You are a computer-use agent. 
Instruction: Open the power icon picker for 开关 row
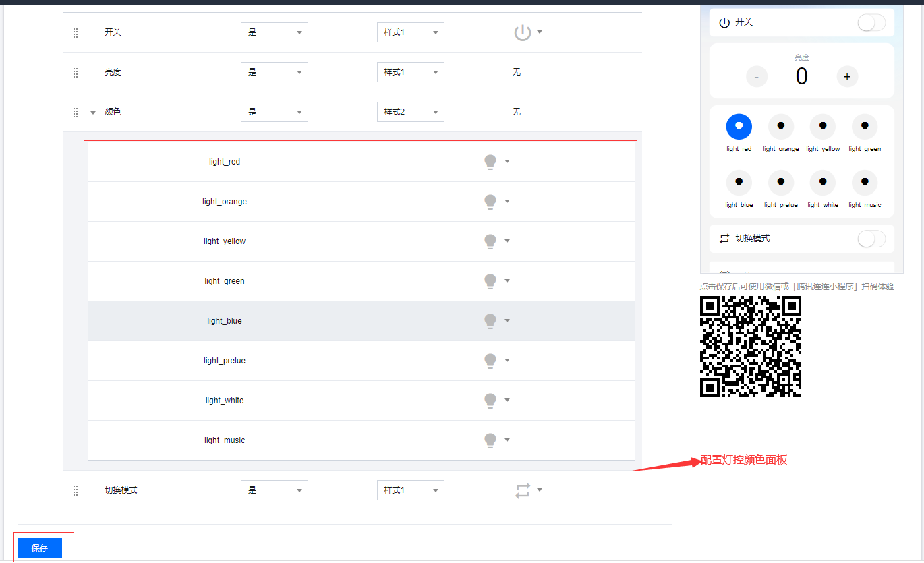pyautogui.click(x=527, y=32)
